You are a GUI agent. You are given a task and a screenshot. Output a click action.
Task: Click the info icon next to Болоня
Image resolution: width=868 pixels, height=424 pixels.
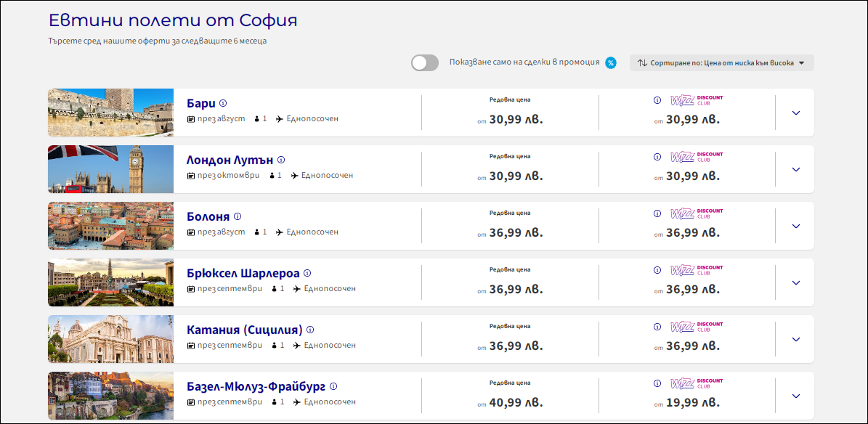238,216
